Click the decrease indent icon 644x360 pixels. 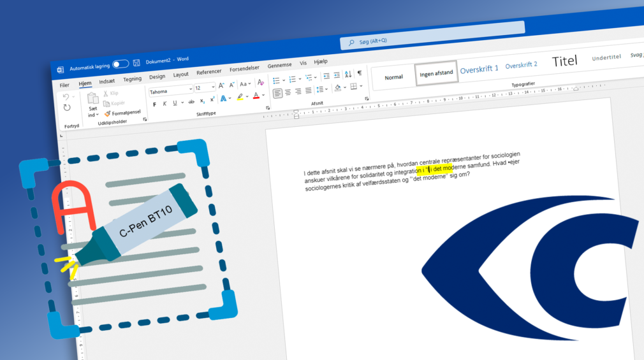pos(326,76)
